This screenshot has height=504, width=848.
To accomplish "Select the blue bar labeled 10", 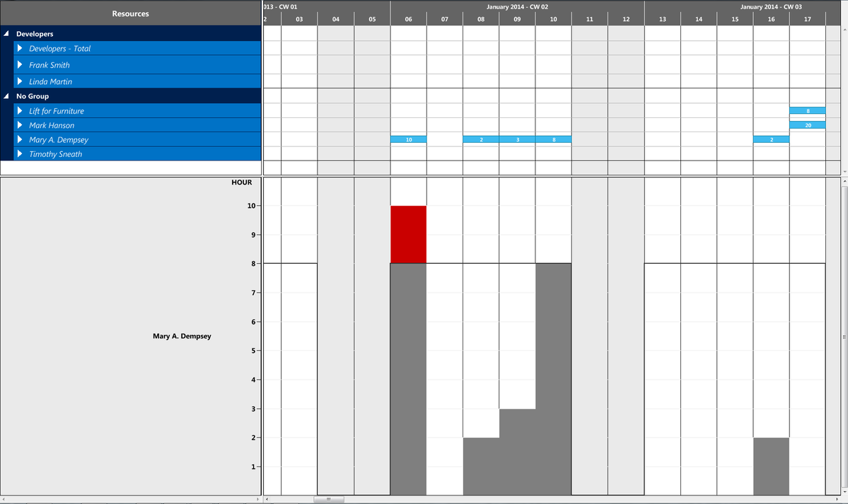I will coord(408,139).
